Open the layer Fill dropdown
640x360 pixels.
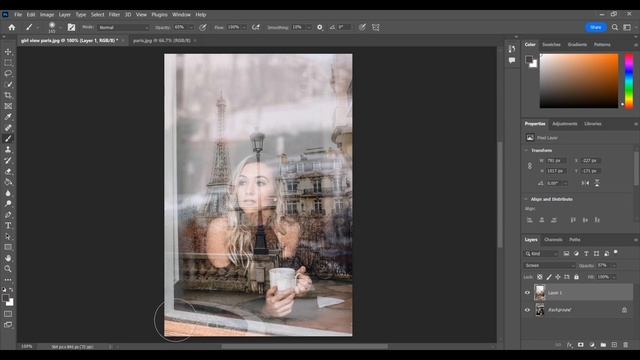point(613,277)
